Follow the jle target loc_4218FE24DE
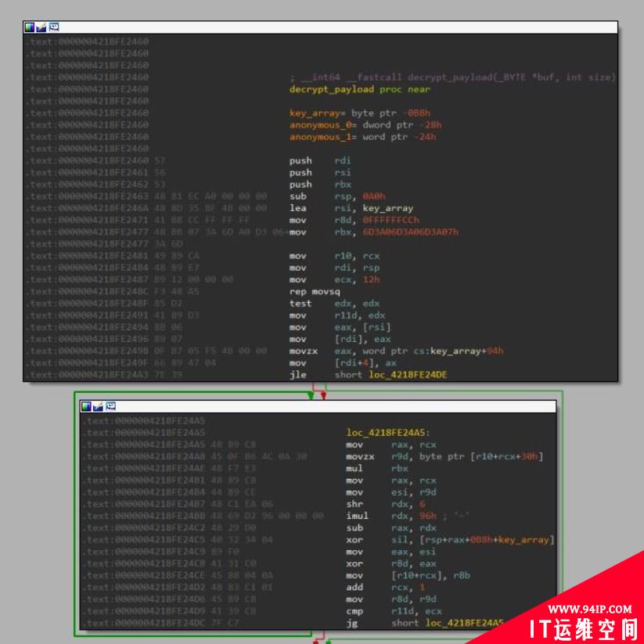The width and height of the screenshot is (644, 644). tap(408, 375)
